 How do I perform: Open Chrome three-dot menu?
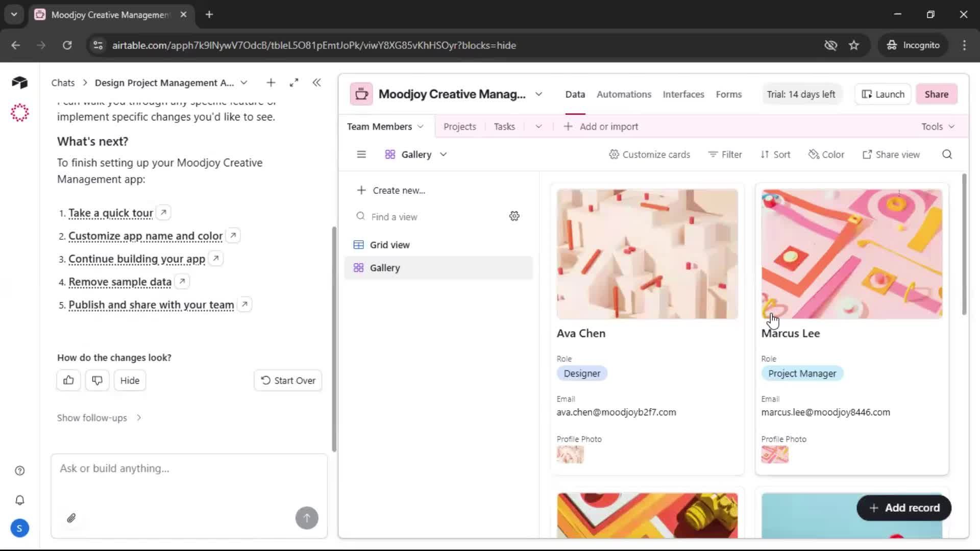point(964,45)
